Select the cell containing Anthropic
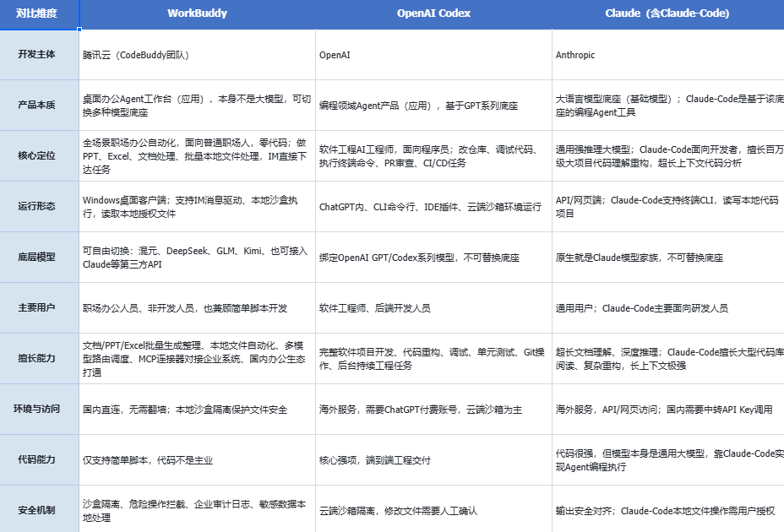784x532 pixels. (668, 55)
